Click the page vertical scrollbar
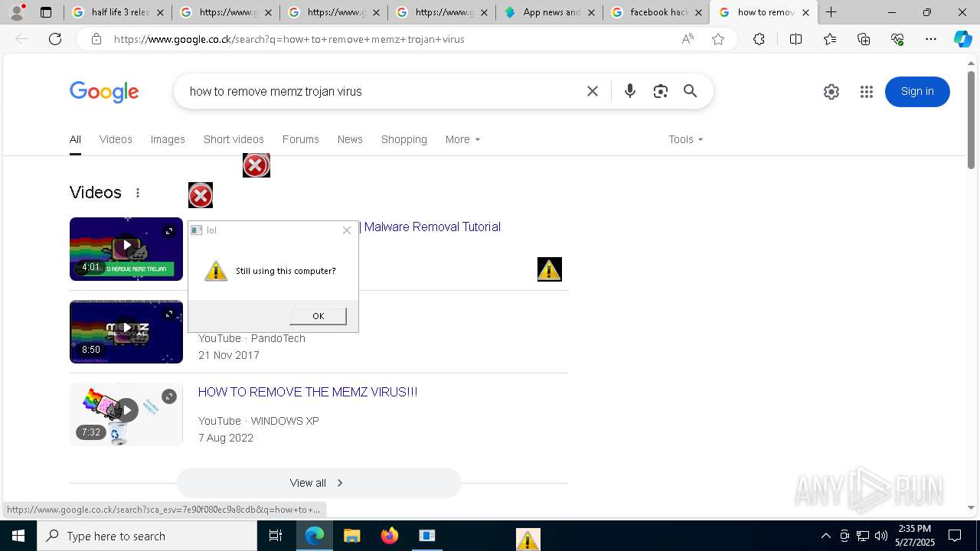980x551 pixels. click(971, 119)
